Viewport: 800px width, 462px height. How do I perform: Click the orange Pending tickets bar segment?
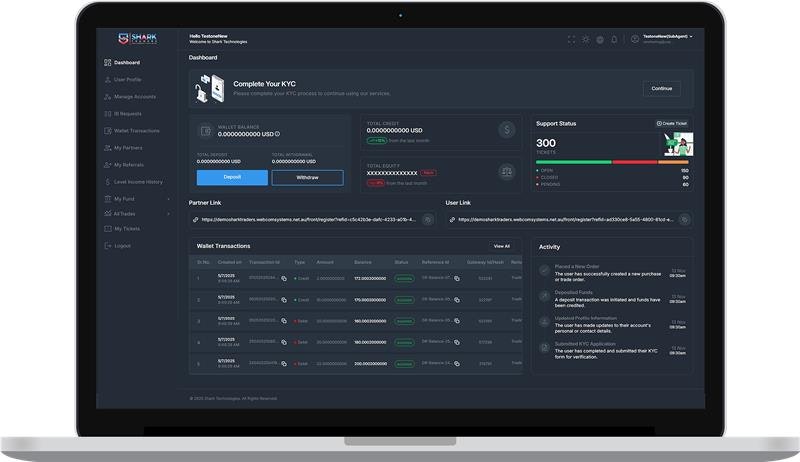[673, 162]
